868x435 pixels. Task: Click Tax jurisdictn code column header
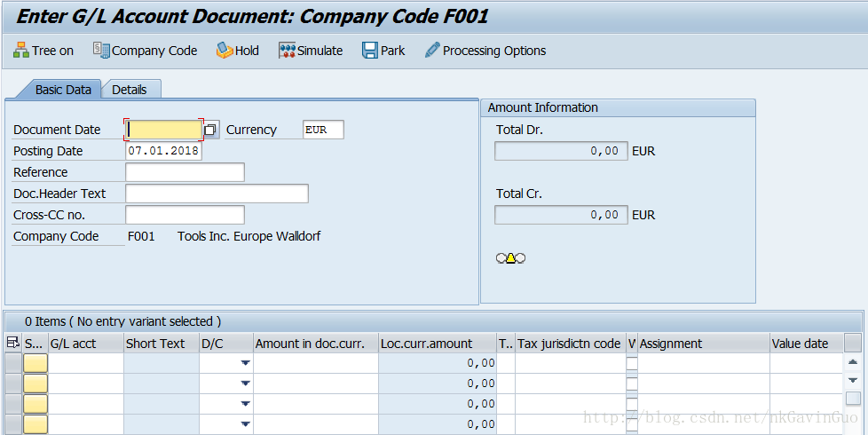pyautogui.click(x=571, y=344)
